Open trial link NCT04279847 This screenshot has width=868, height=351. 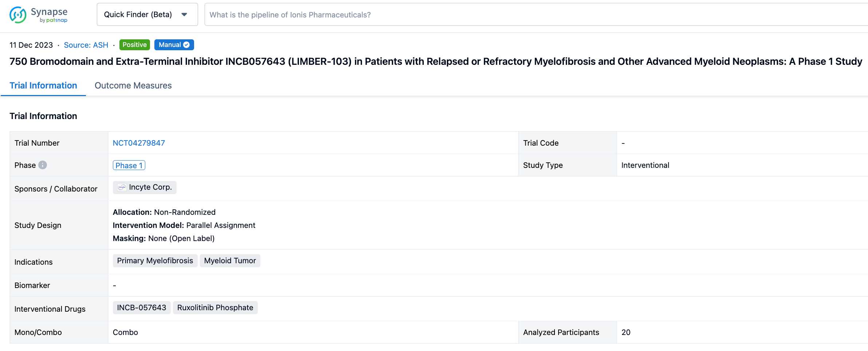[139, 143]
